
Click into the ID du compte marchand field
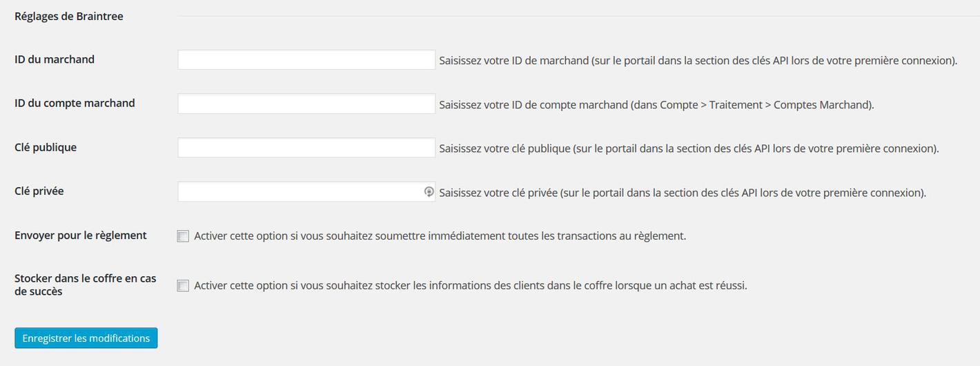306,104
